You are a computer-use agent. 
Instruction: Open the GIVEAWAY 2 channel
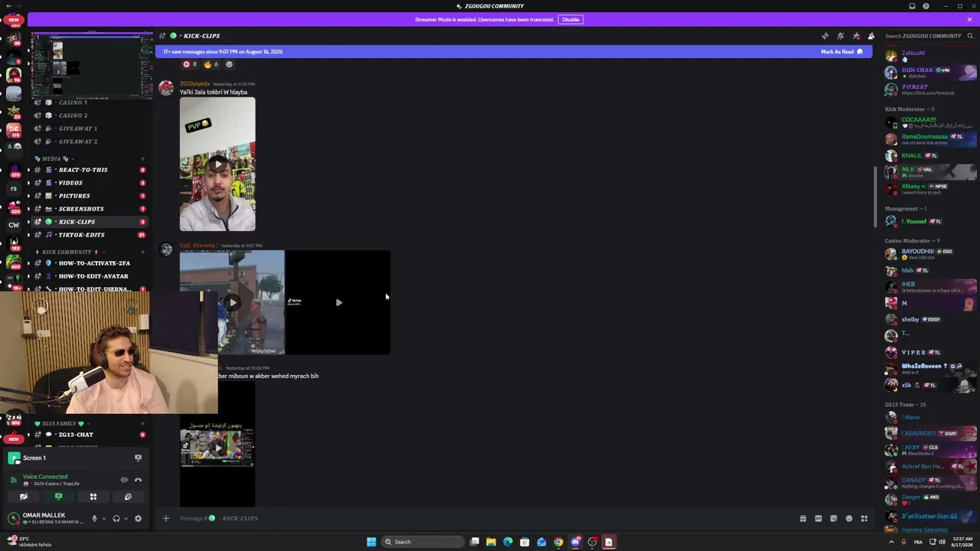pos(89,142)
